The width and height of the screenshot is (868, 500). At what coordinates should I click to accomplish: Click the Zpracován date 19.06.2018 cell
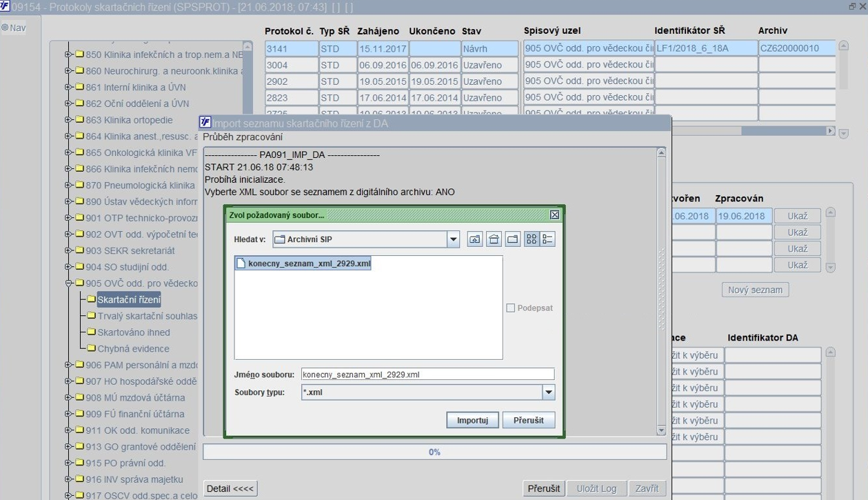pyautogui.click(x=743, y=216)
